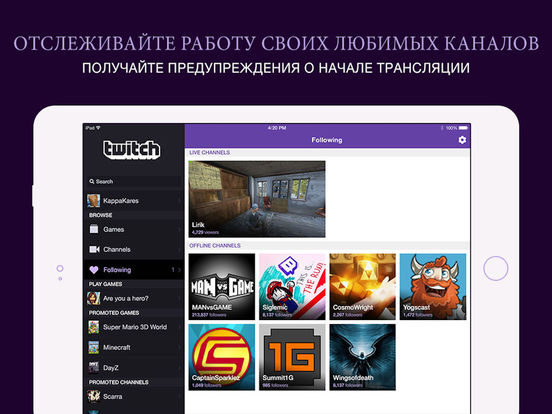Open the Summit1G channel tile
Screen dimensions: 552x414
(292, 357)
